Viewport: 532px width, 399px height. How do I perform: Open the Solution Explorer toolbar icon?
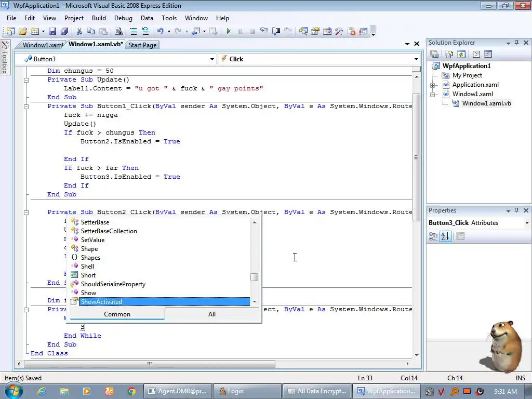click(x=303, y=31)
